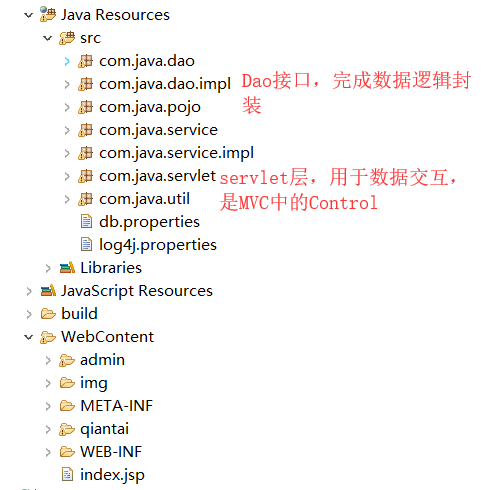This screenshot has height=490, width=485.
Task: Select the db.properties file name
Action: tap(149, 222)
